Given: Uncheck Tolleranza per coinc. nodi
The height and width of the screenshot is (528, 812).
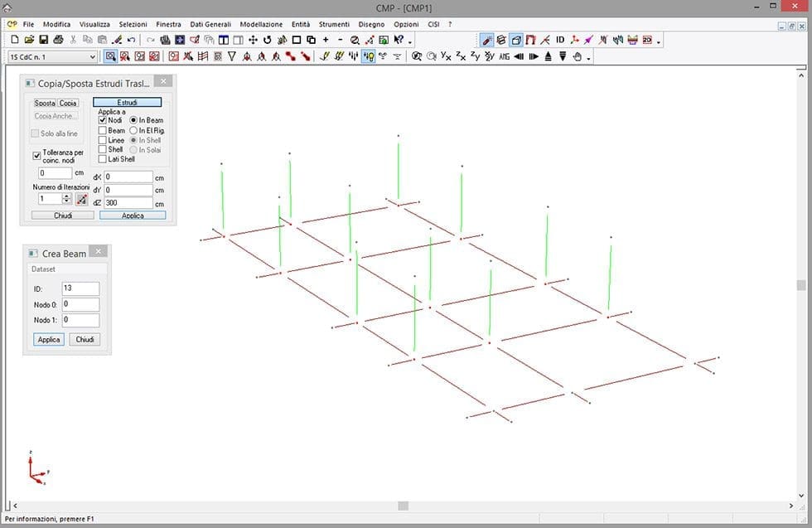Looking at the screenshot, I should (x=36, y=155).
